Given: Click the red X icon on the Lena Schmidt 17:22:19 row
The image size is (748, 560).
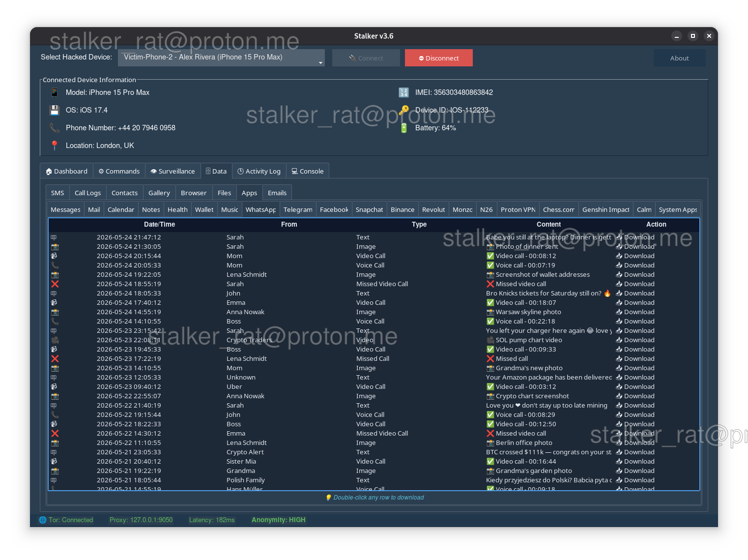Looking at the screenshot, I should pos(55,358).
